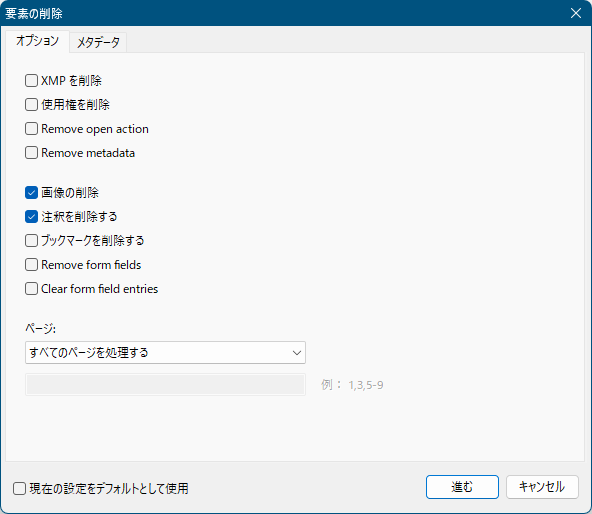Tick Clear form field entries checkbox
Viewport: 592px width, 514px height.
pyautogui.click(x=31, y=289)
